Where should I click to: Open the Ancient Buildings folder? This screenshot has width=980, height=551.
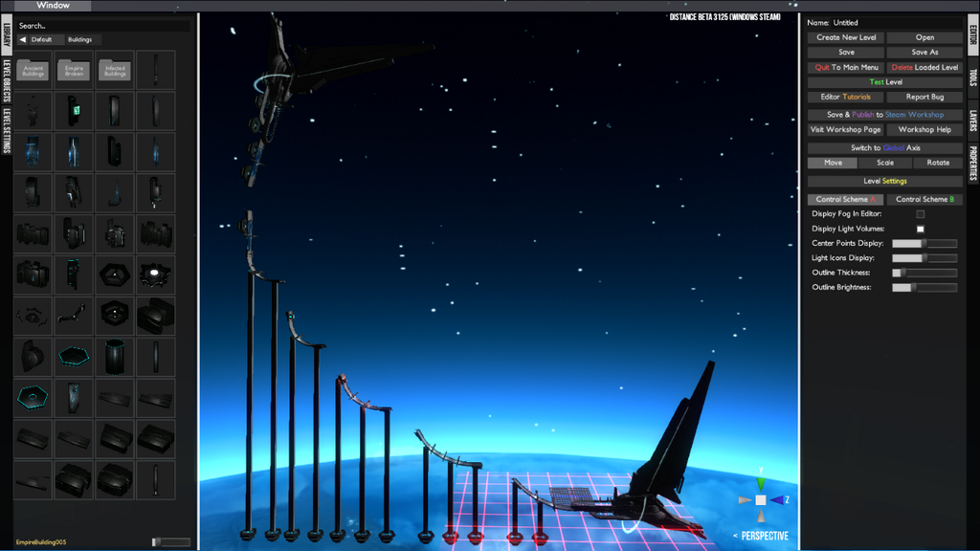pos(33,71)
